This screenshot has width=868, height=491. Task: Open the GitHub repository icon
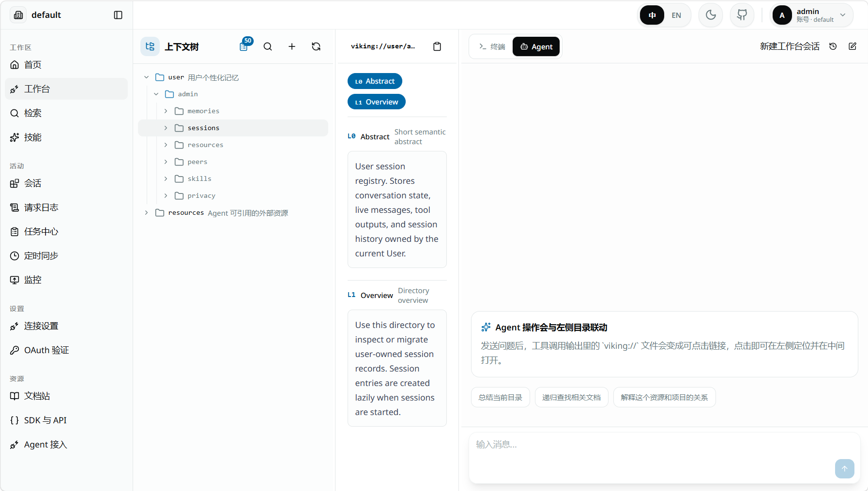point(742,15)
